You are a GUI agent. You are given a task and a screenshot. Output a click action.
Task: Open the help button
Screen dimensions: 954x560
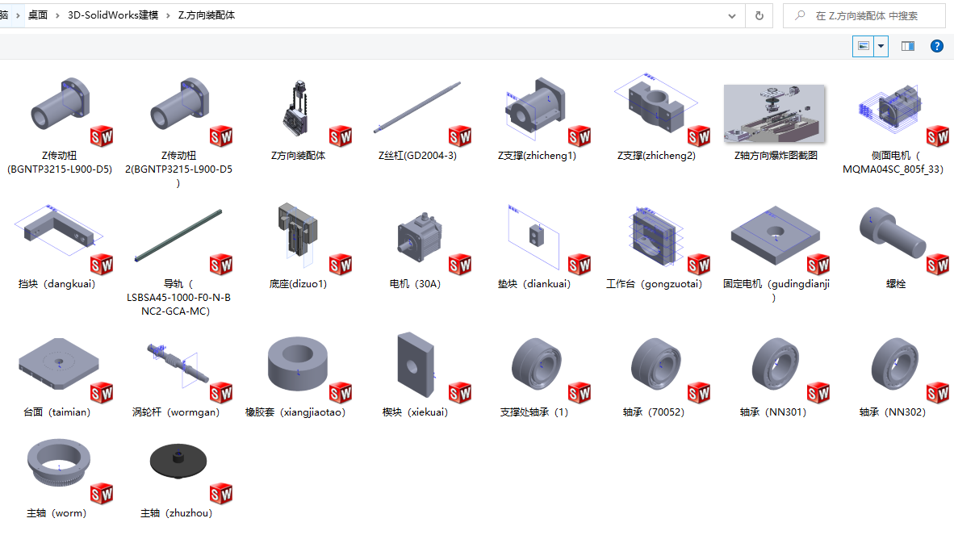(937, 46)
